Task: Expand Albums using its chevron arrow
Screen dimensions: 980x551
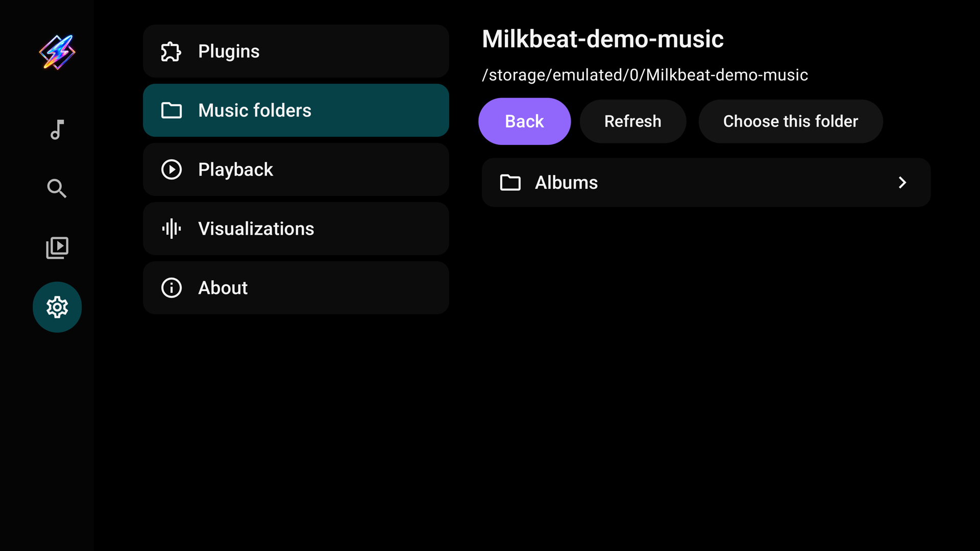Action: pyautogui.click(x=902, y=183)
